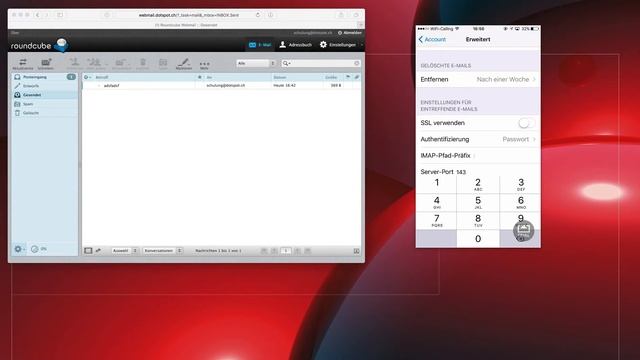Image resolution: width=640 pixels, height=360 pixels.
Task: Click the date 'Heute 16:42' in message row
Action: tap(284, 85)
